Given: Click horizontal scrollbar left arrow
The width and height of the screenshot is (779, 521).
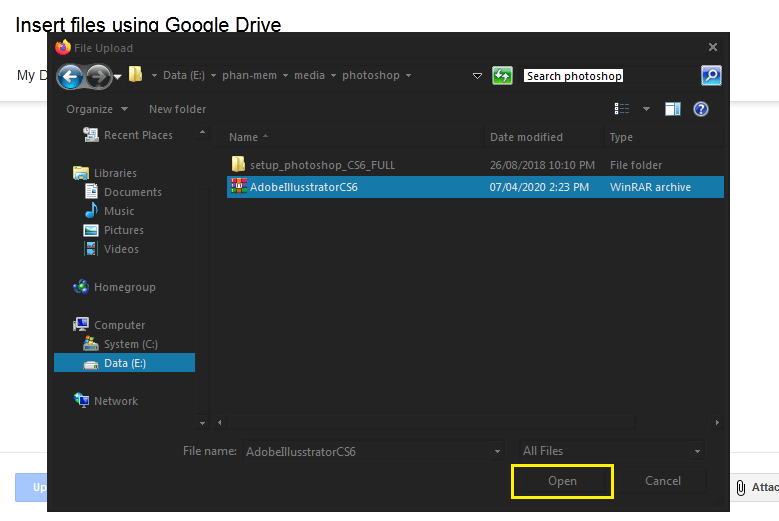Looking at the screenshot, I should pyautogui.click(x=220, y=423).
